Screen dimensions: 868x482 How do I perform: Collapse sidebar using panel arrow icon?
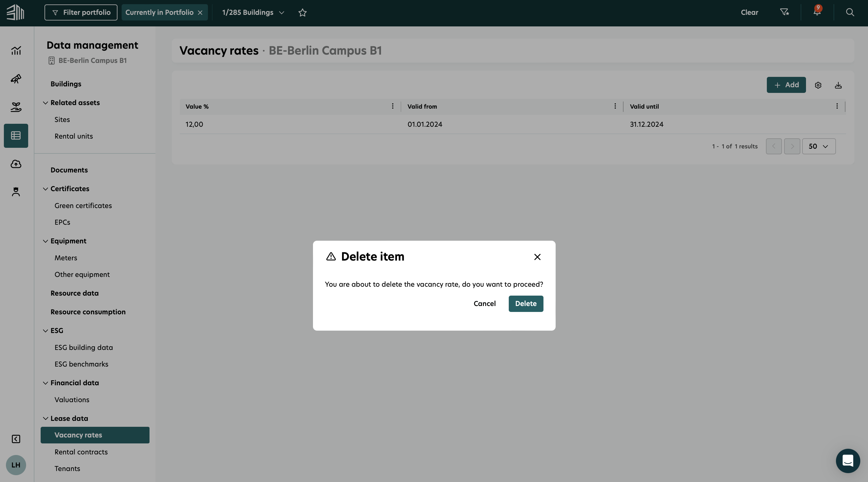click(x=16, y=439)
